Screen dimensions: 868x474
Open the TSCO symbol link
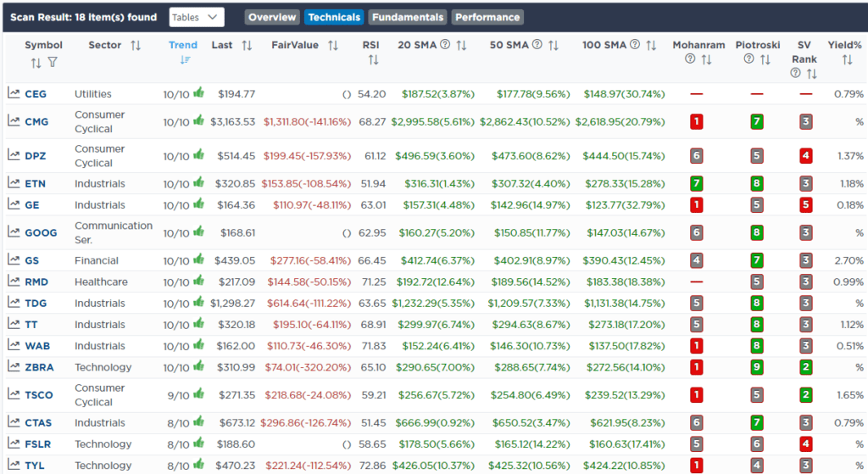point(39,395)
